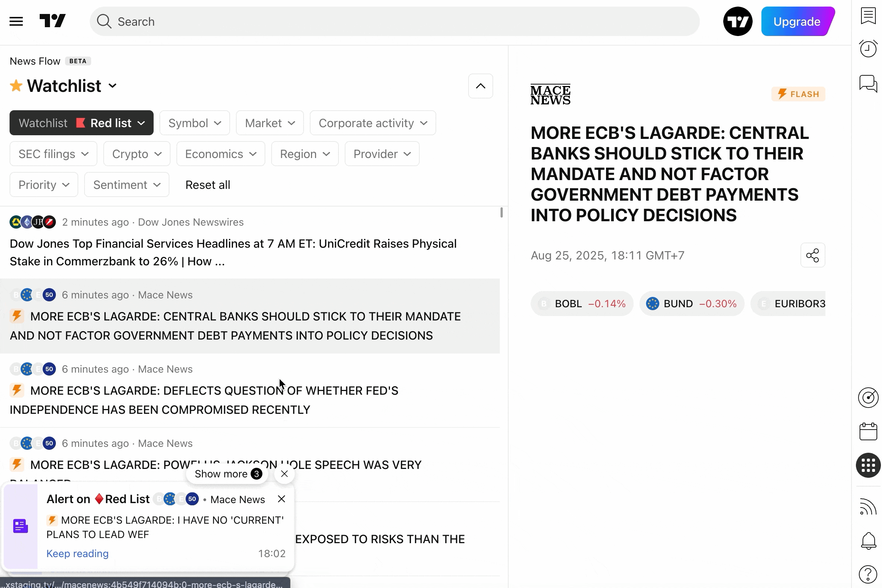The image size is (882, 588).
Task: Open the notifications bell icon
Action: coord(868,541)
